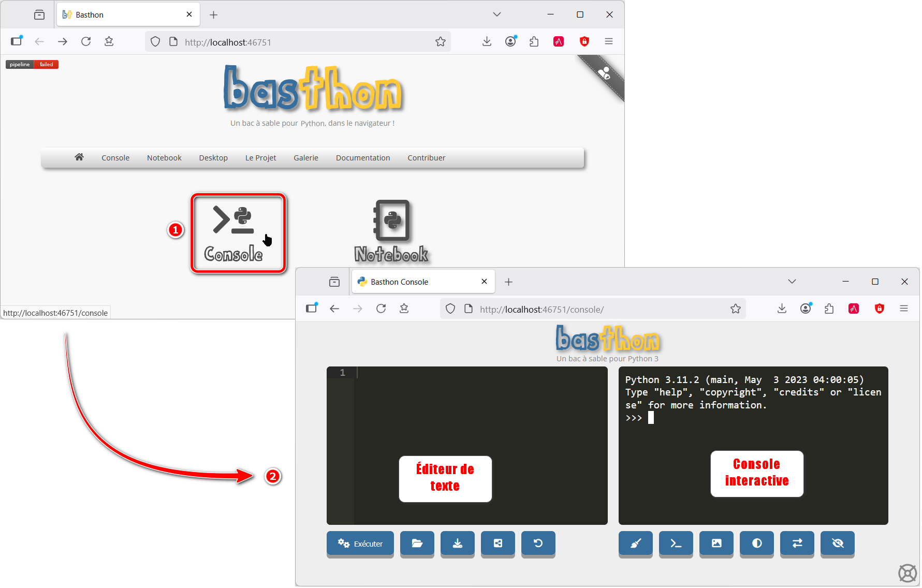This screenshot has width=922, height=588.
Task: Open a script file with the folder icon
Action: click(417, 543)
